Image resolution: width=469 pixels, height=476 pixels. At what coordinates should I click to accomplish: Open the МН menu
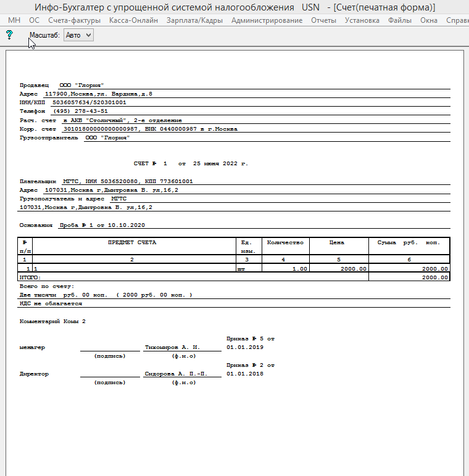tap(14, 20)
